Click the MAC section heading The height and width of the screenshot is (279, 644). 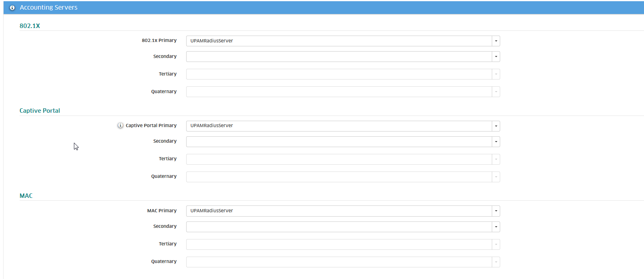(x=26, y=196)
